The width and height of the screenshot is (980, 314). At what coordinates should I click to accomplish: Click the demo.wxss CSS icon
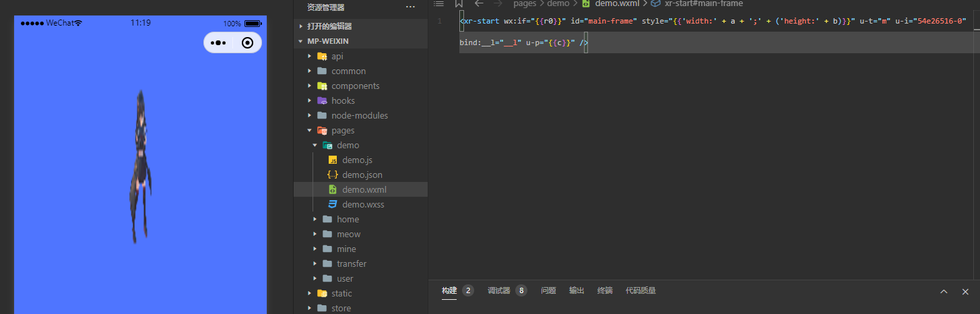click(333, 204)
